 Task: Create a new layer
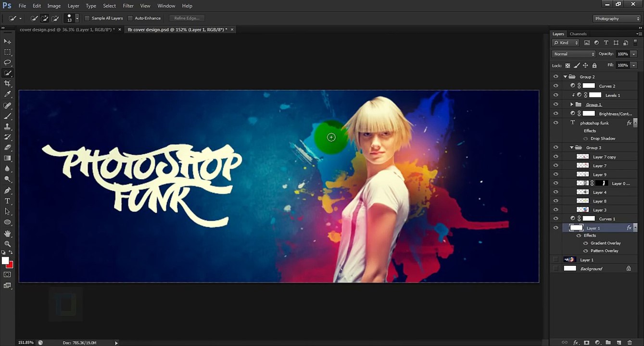[x=619, y=343]
